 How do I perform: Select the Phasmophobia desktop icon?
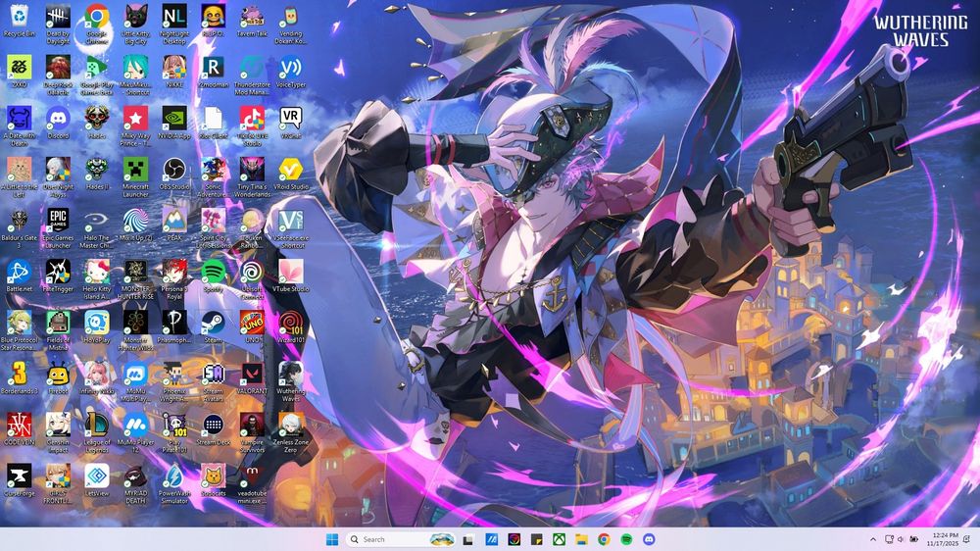[x=174, y=327]
